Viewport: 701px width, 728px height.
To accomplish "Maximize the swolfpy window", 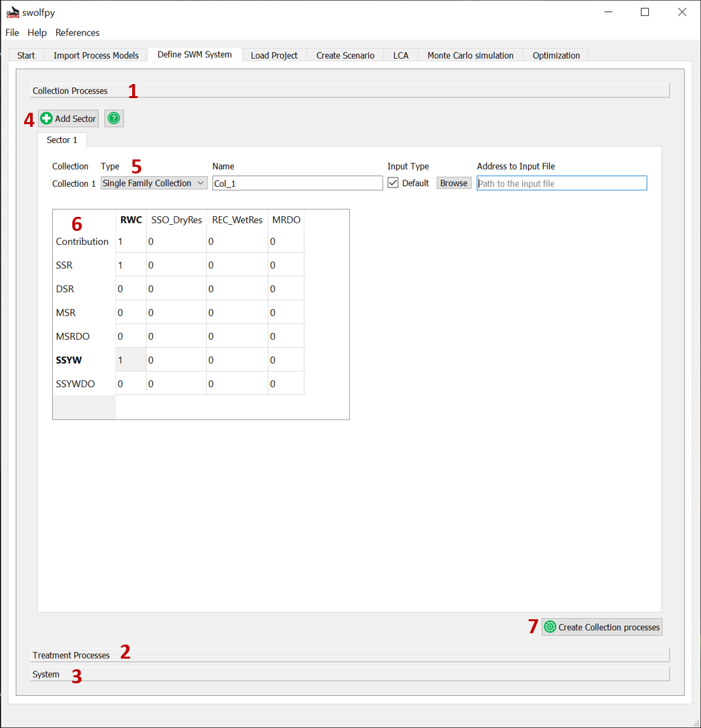I will click(x=645, y=12).
